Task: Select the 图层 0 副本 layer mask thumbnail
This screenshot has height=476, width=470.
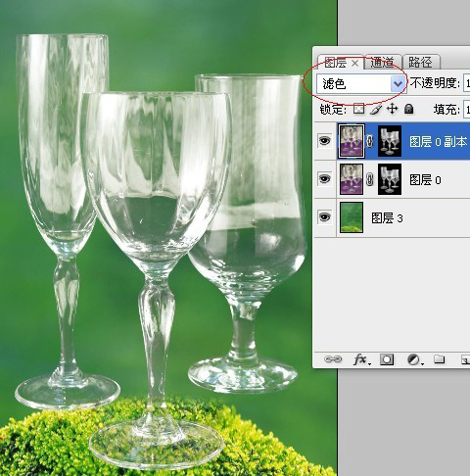Action: point(390,141)
